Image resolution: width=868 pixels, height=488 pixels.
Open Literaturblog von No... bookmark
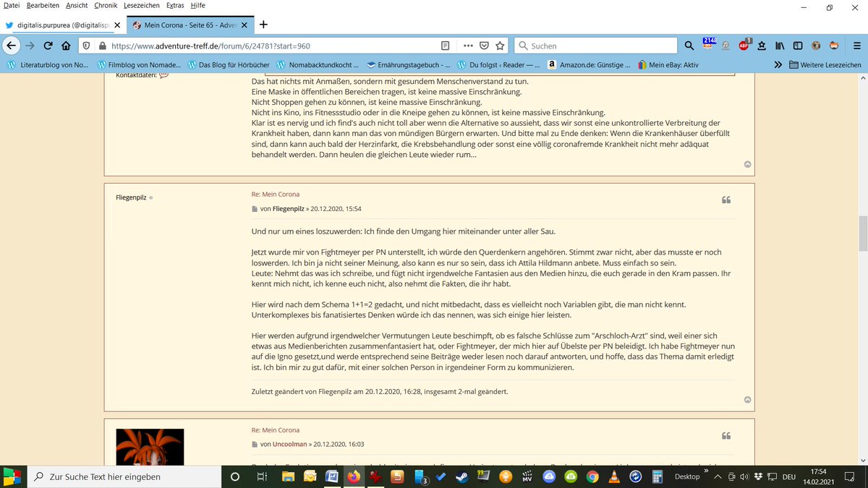[x=47, y=64]
